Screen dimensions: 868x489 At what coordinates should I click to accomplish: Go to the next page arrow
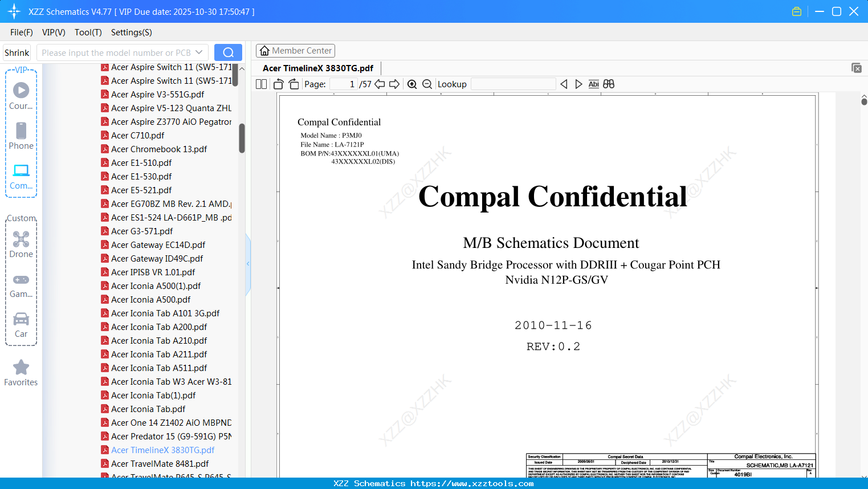(394, 84)
